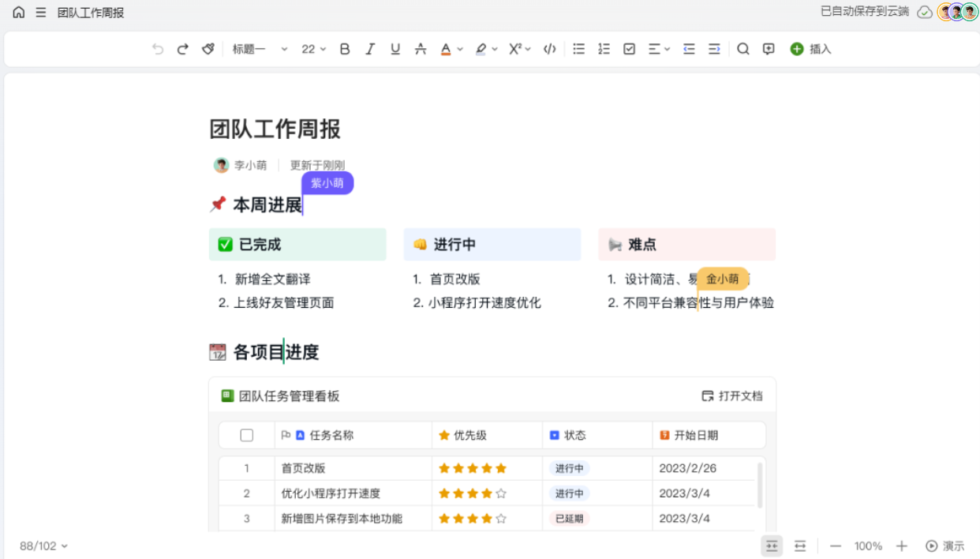This screenshot has height=559, width=980.
Task: Click the 本周进展 heading
Action: click(x=267, y=205)
